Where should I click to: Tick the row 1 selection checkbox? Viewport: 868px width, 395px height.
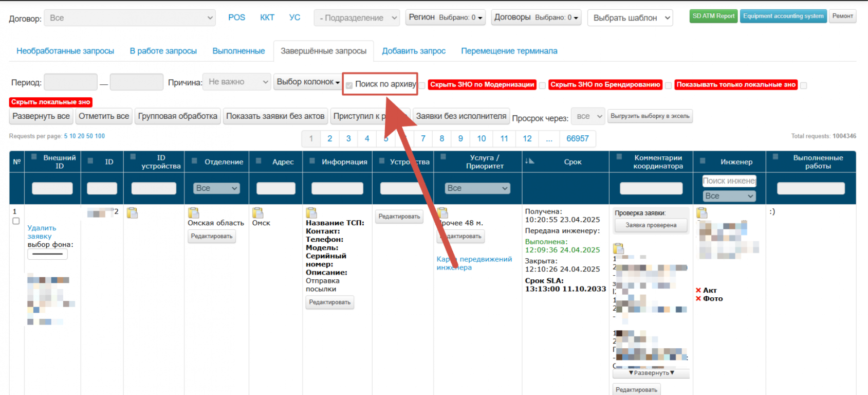(16, 221)
